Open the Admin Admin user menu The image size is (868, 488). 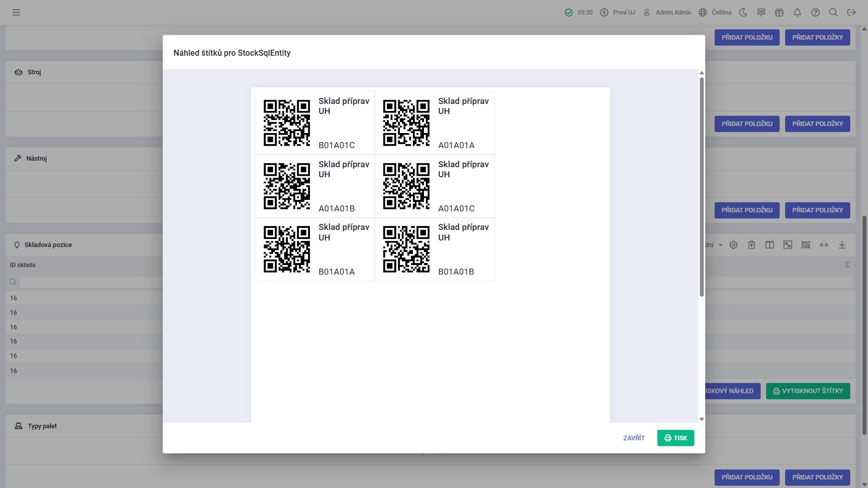point(668,13)
